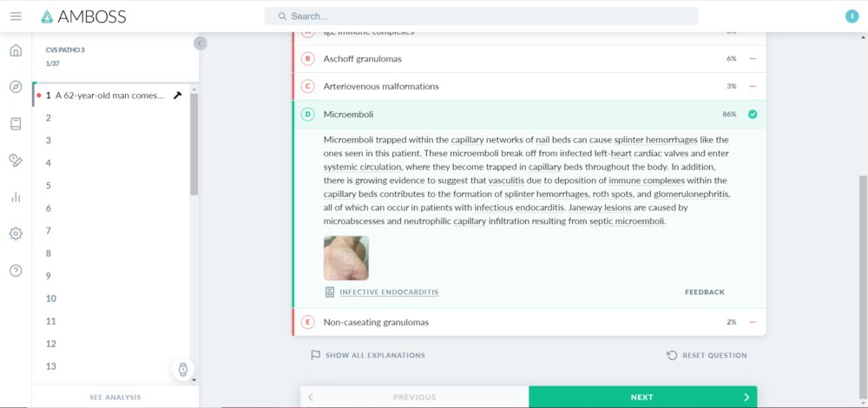Open the pills pharmacology icon

(x=16, y=161)
